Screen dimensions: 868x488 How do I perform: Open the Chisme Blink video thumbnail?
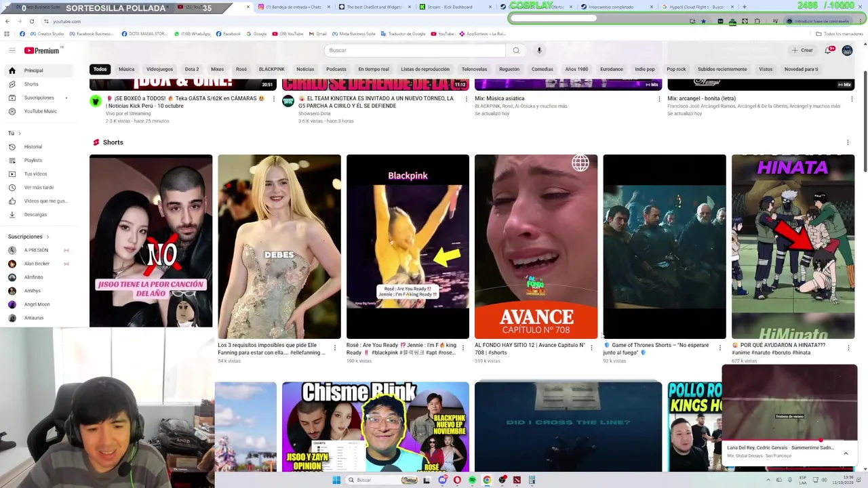[x=376, y=427]
